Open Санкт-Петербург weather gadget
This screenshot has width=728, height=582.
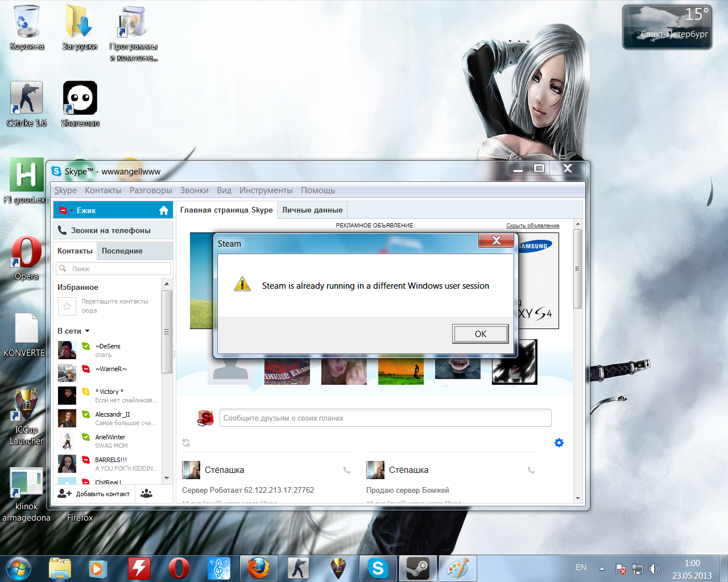pyautogui.click(x=667, y=27)
